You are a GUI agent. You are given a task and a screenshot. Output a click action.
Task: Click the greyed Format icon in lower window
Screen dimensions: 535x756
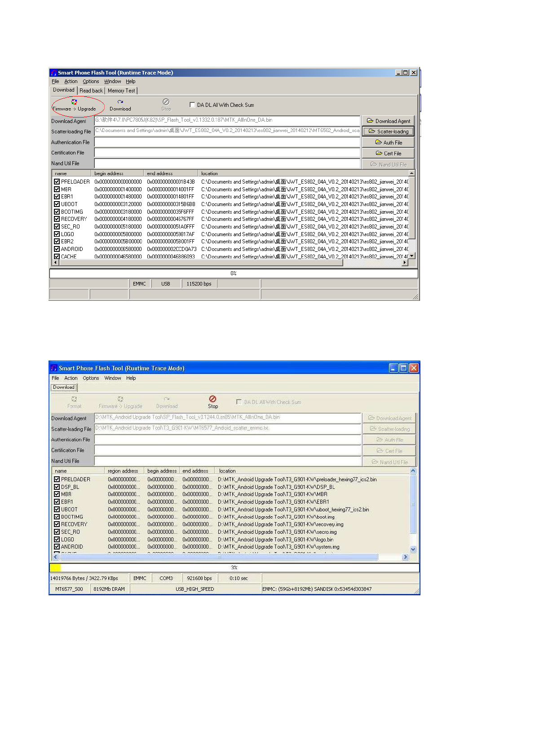(x=75, y=402)
